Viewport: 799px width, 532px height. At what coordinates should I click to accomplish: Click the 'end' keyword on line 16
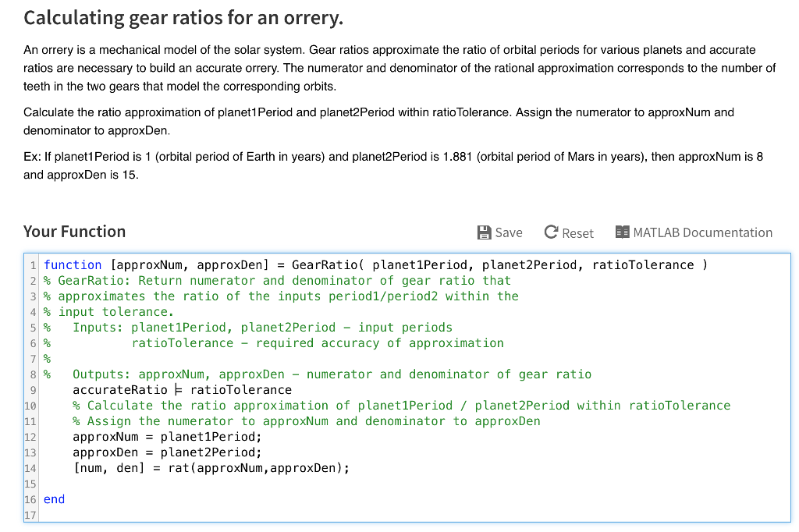(x=54, y=499)
